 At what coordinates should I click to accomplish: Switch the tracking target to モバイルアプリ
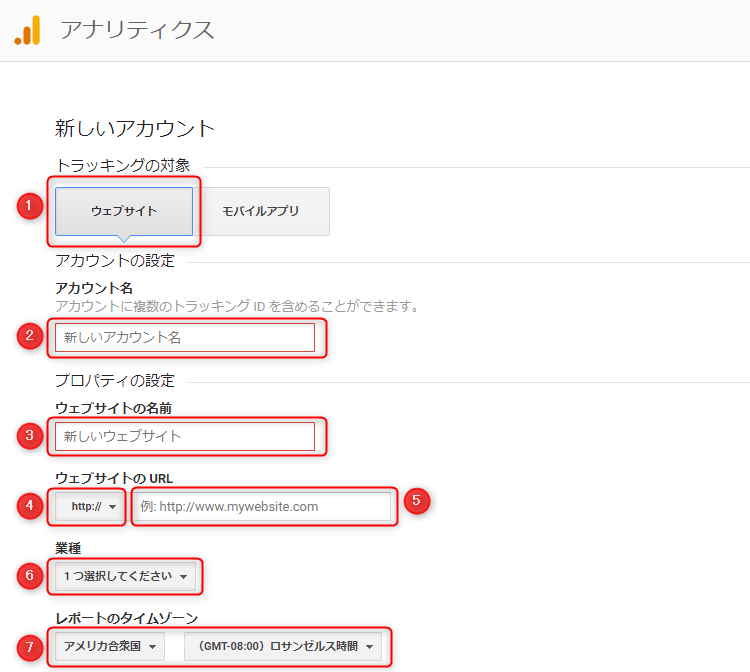(260, 211)
